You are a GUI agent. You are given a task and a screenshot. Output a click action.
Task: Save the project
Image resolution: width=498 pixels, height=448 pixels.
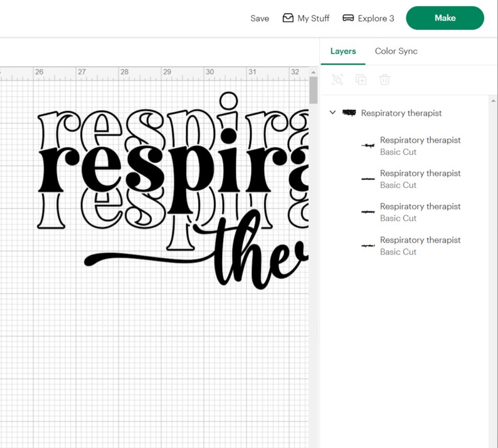260,18
